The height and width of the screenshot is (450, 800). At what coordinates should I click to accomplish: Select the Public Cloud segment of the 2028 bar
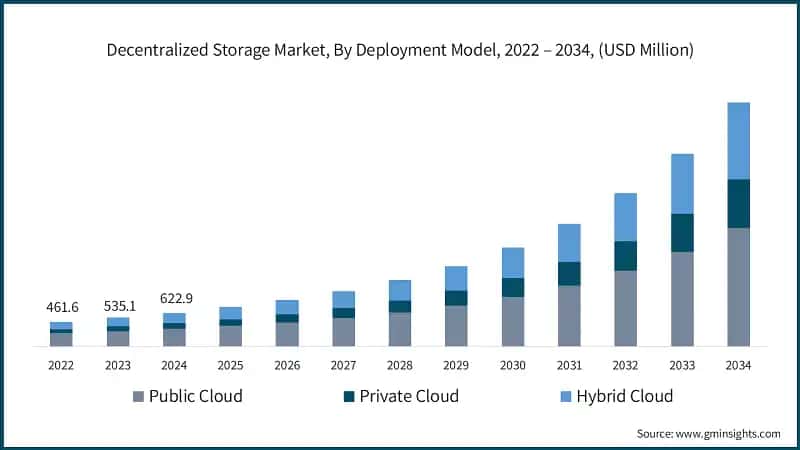(400, 329)
